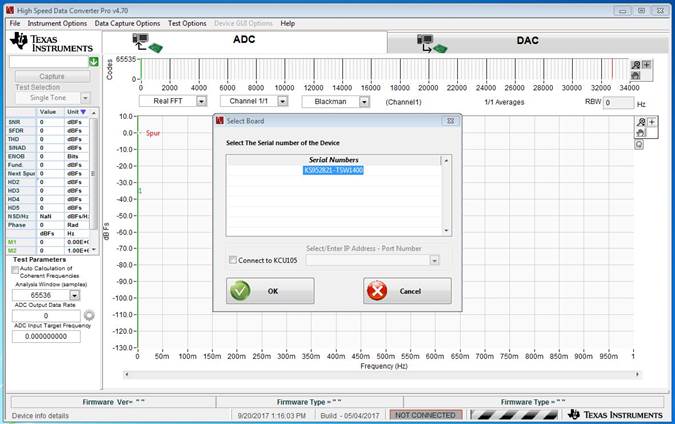Open the IP Address Port Number dropdown
675x424 pixels.
coord(434,260)
